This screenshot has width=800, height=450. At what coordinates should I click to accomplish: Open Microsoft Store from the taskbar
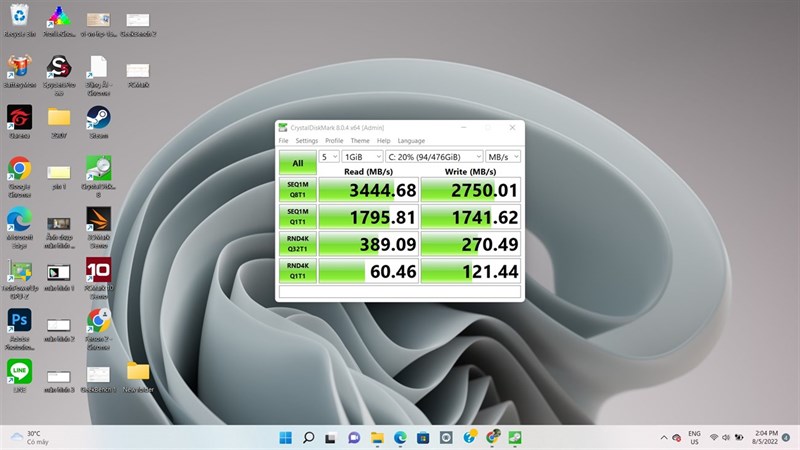tap(423, 437)
